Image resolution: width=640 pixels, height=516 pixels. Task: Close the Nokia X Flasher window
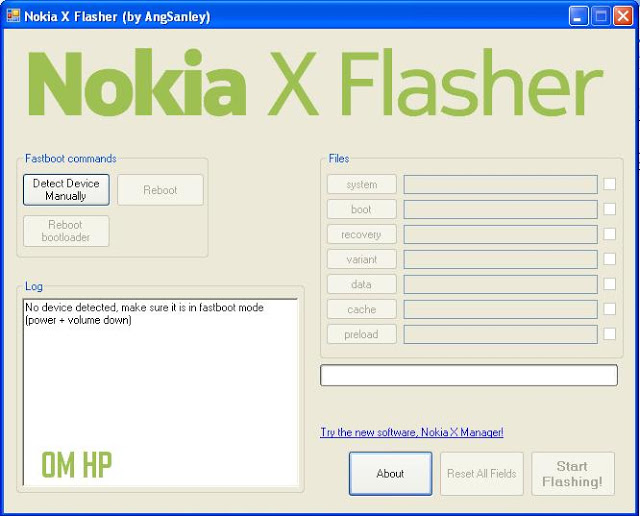click(623, 16)
